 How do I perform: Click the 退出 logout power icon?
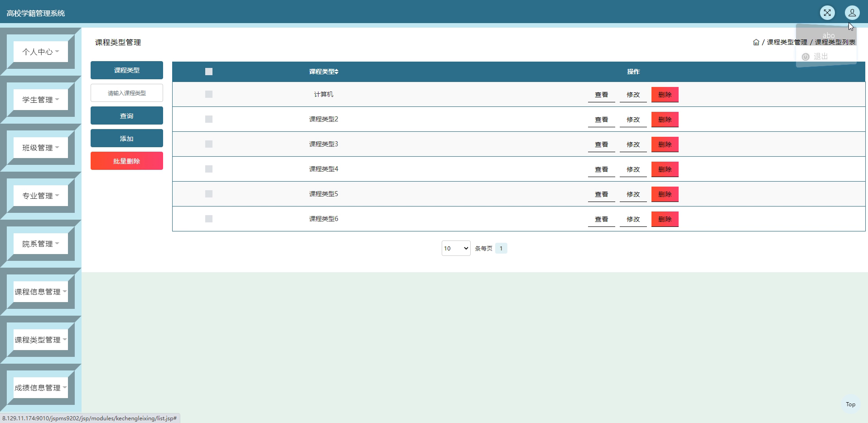click(805, 57)
